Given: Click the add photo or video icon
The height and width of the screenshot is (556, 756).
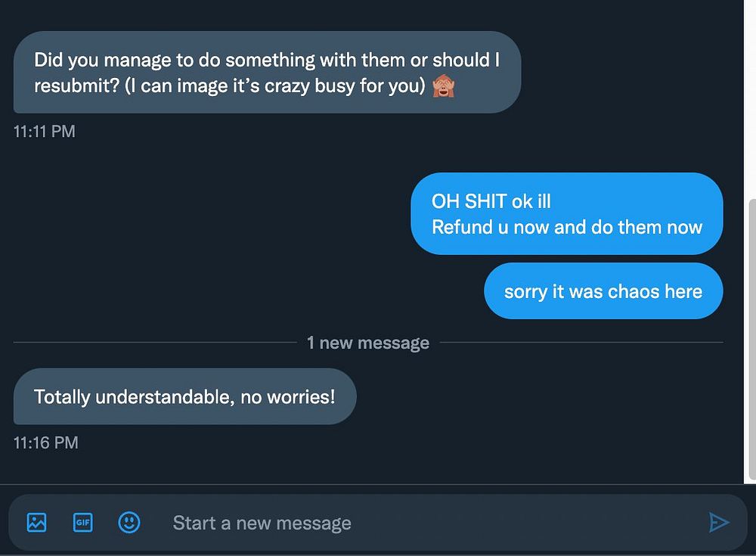Looking at the screenshot, I should 36,522.
